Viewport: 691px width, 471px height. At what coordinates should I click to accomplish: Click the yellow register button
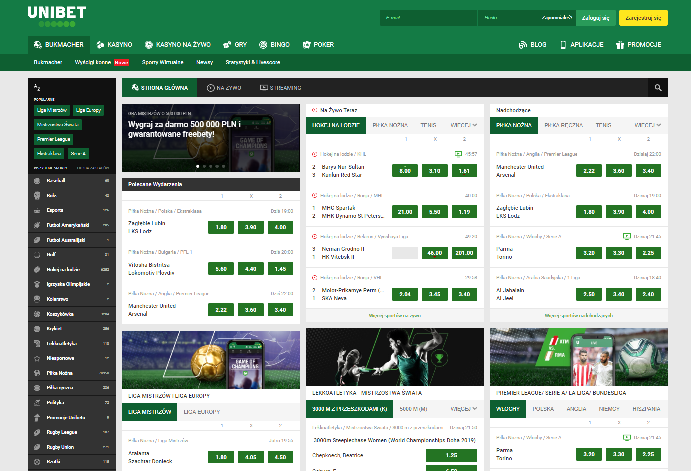[643, 18]
